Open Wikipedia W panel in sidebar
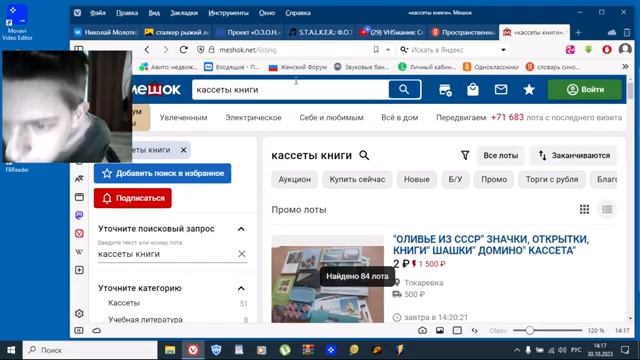640x360 pixels. tap(79, 252)
